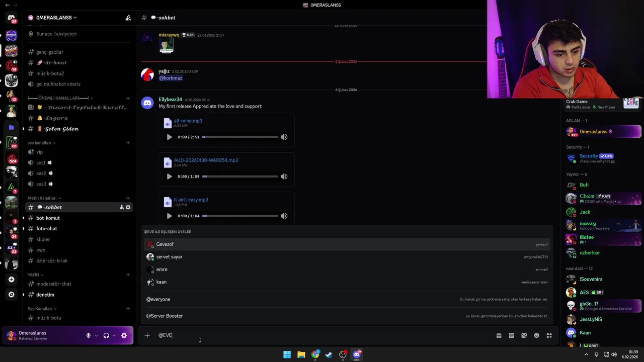Select kaan from mention suggestions
This screenshot has width=644, height=362.
[x=347, y=282]
